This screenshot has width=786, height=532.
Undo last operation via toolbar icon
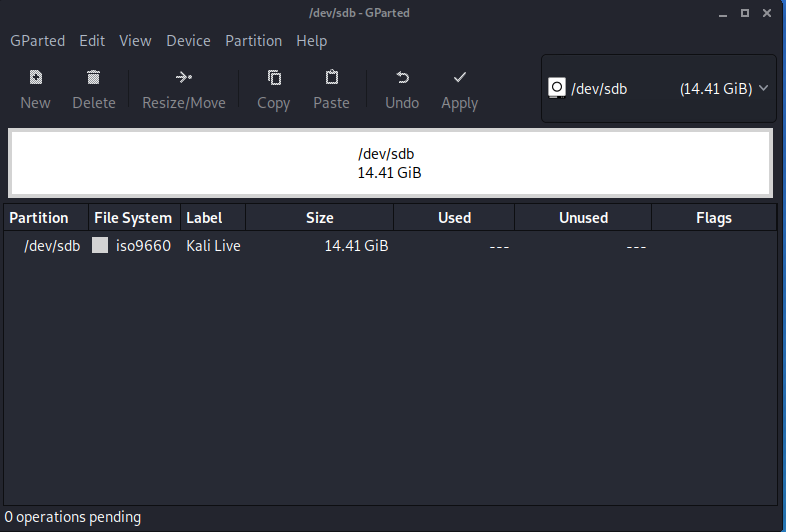tap(402, 78)
